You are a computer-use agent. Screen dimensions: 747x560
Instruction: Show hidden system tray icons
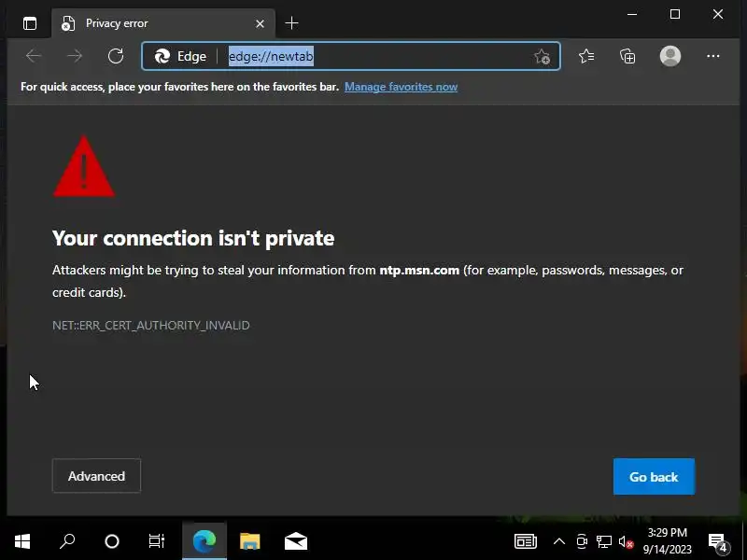tap(558, 541)
